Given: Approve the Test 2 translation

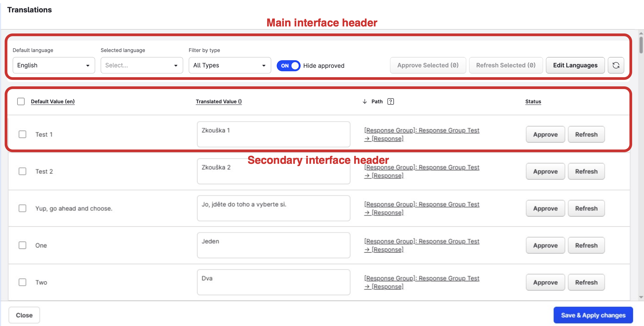Looking at the screenshot, I should [545, 171].
